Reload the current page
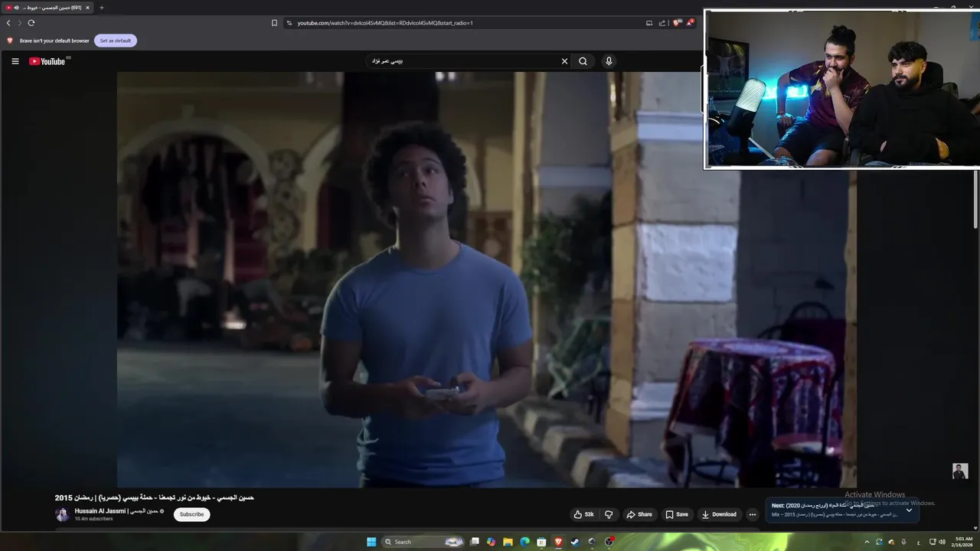 tap(31, 23)
